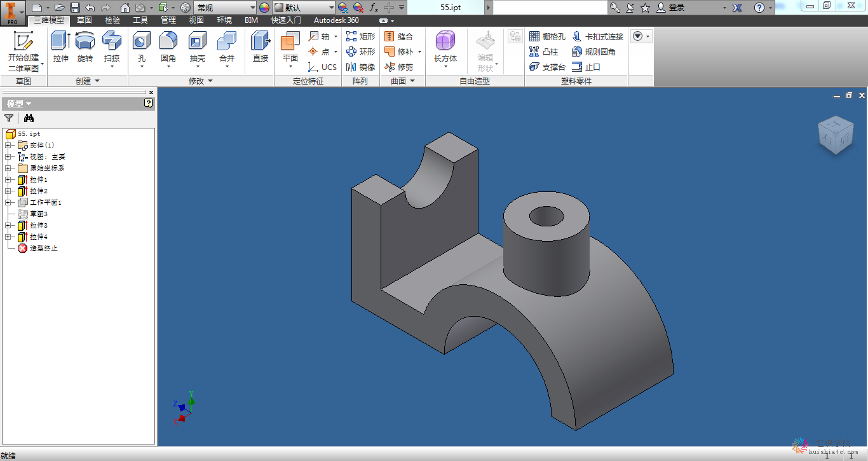
Task: Choose the Hole (孔) tool
Action: [141, 50]
